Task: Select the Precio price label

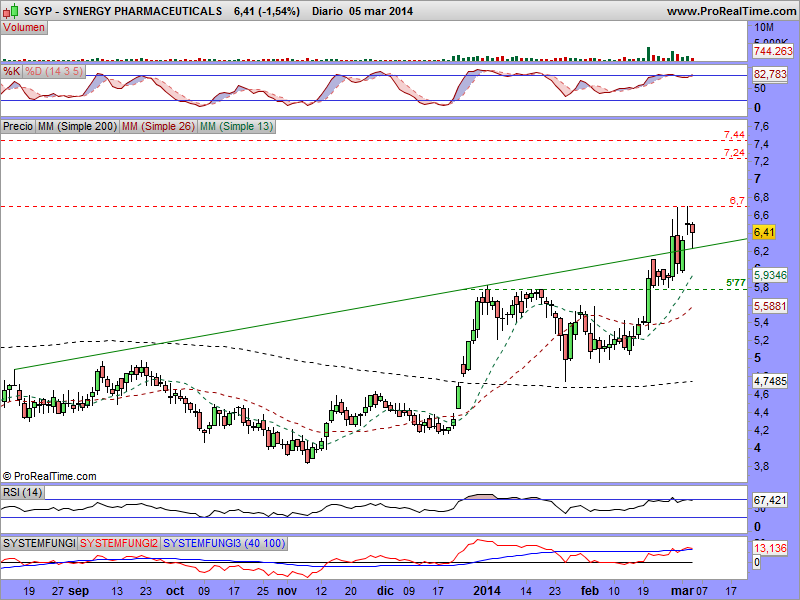Action: point(18,126)
